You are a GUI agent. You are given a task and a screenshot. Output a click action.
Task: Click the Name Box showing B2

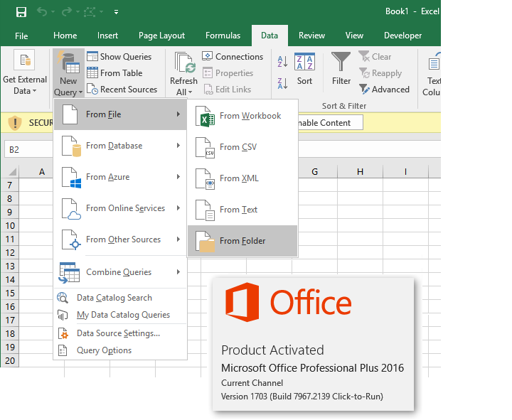[28, 149]
